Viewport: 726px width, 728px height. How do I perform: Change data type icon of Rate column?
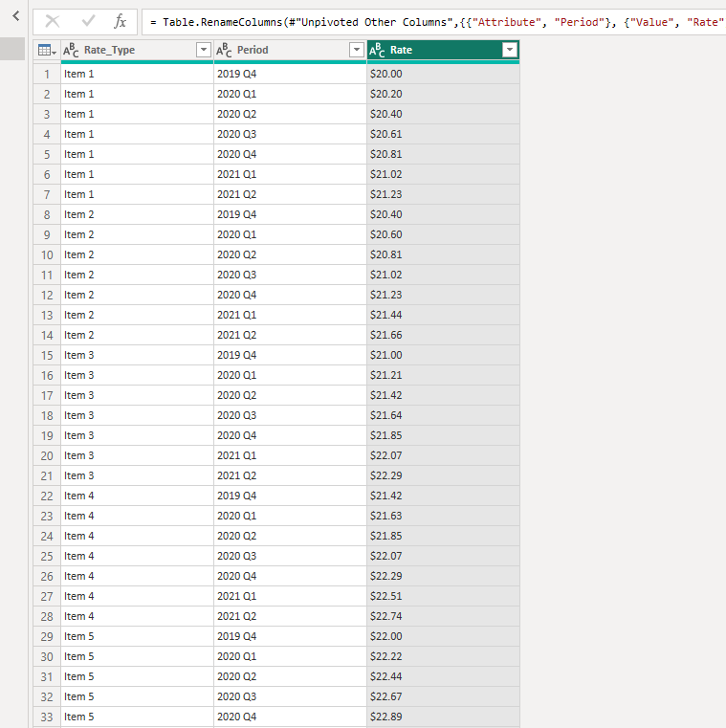pyautogui.click(x=378, y=50)
